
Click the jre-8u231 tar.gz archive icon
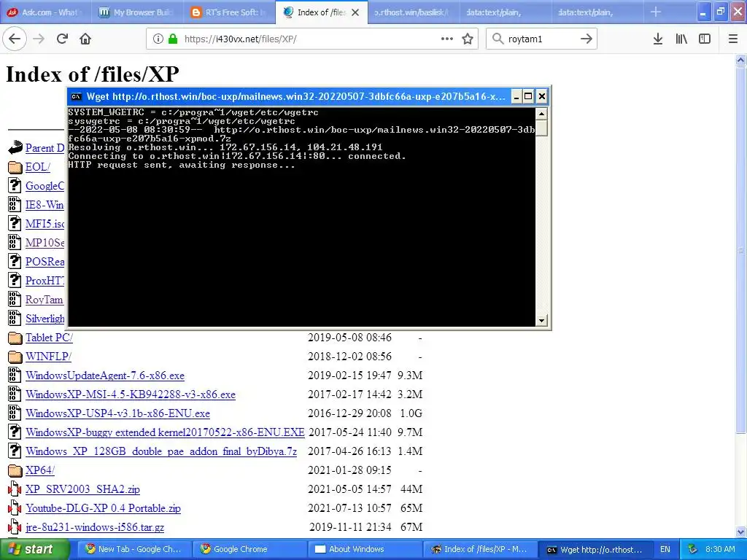point(15,527)
